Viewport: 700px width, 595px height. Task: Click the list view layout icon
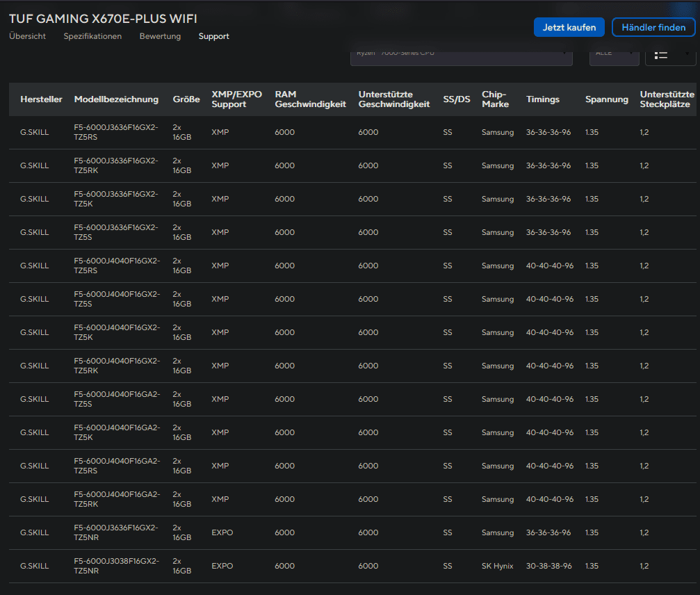click(x=660, y=55)
